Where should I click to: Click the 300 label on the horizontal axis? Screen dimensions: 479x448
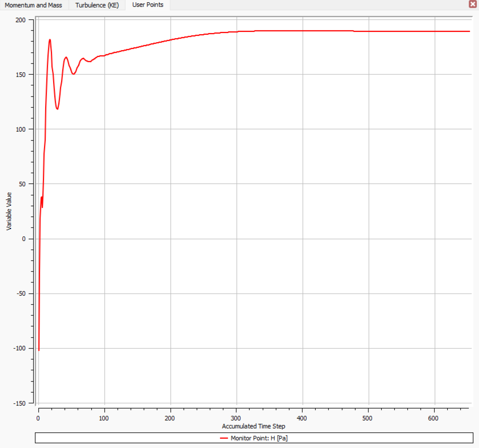click(x=236, y=418)
